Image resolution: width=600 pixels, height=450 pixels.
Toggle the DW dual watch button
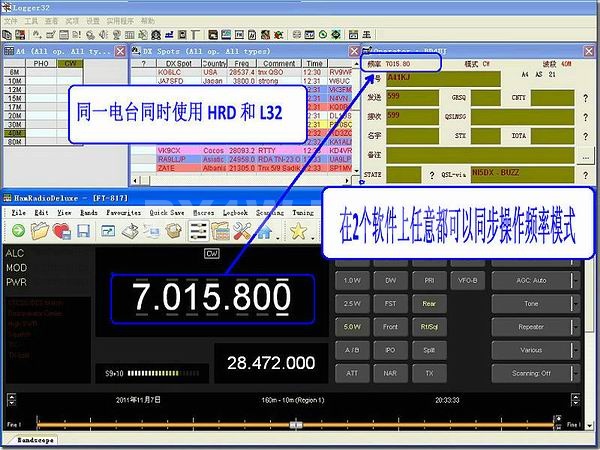(x=390, y=280)
